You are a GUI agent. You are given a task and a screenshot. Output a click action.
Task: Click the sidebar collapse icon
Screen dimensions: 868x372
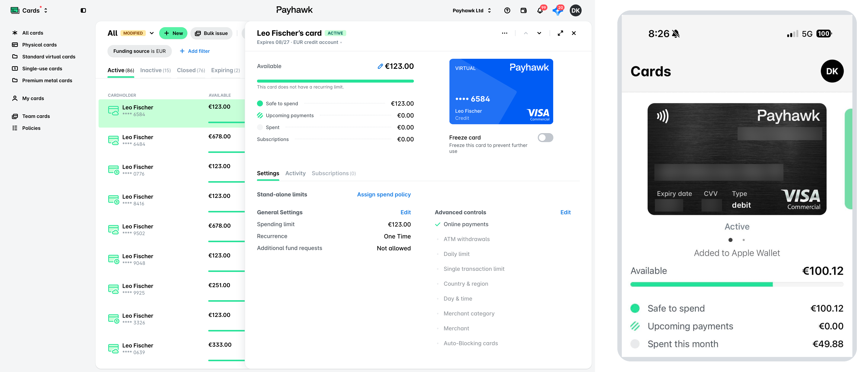[83, 10]
